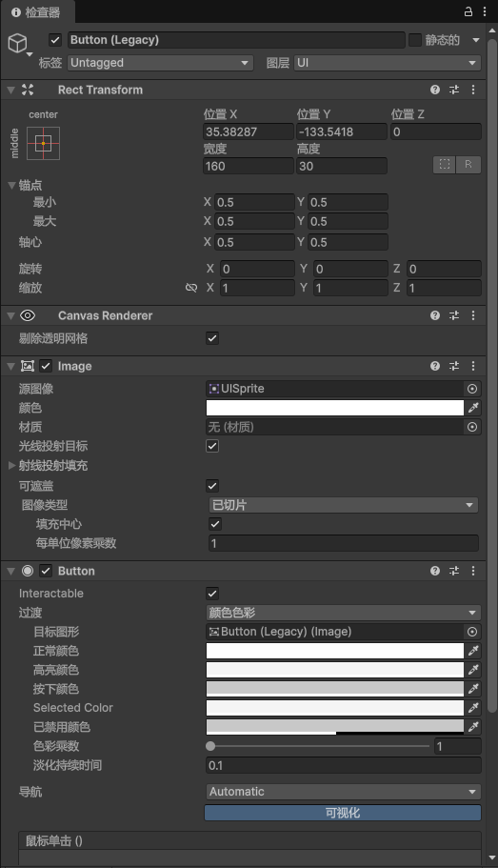This screenshot has width=498, height=868.
Task: Lock the Inspector panel with padlock icon
Action: [x=468, y=11]
